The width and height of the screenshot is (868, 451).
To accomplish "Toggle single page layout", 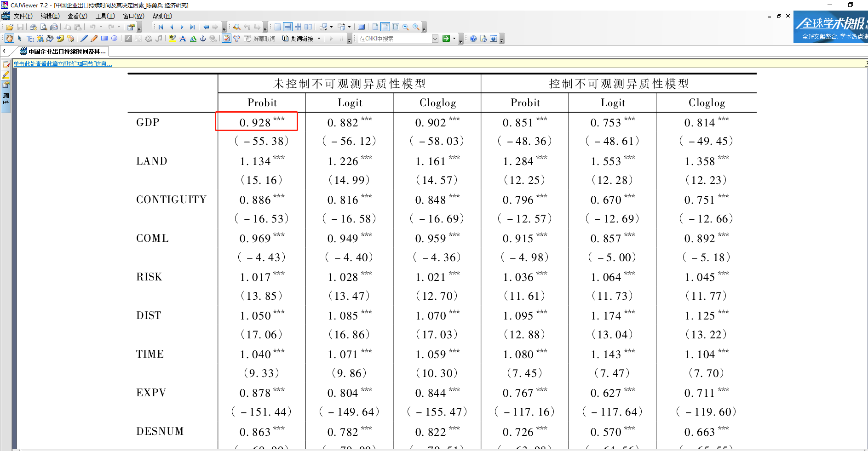I will tap(277, 27).
